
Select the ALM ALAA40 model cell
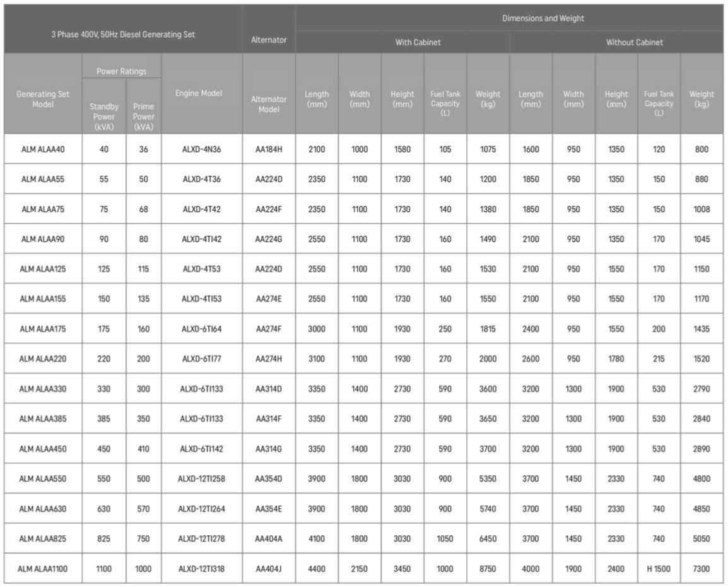click(x=43, y=150)
